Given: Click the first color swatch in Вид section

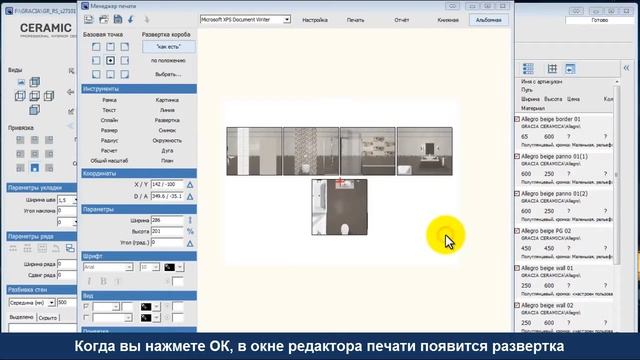Looking at the screenshot, I should pyautogui.click(x=146, y=307).
